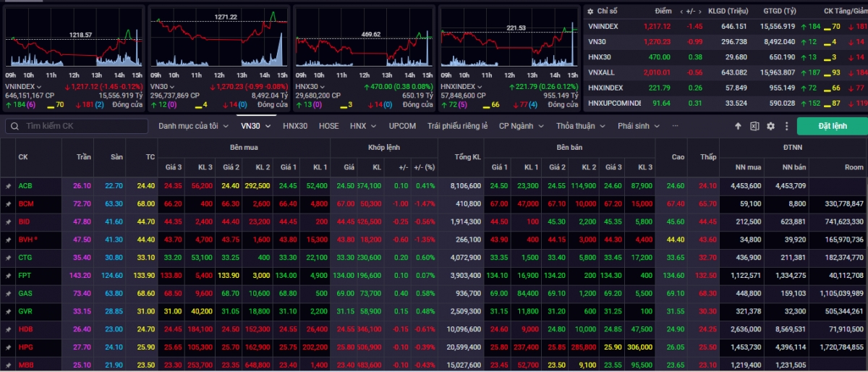Click the up-arrow icon in the toolbar
This screenshot has height=372, width=868.
pyautogui.click(x=738, y=126)
